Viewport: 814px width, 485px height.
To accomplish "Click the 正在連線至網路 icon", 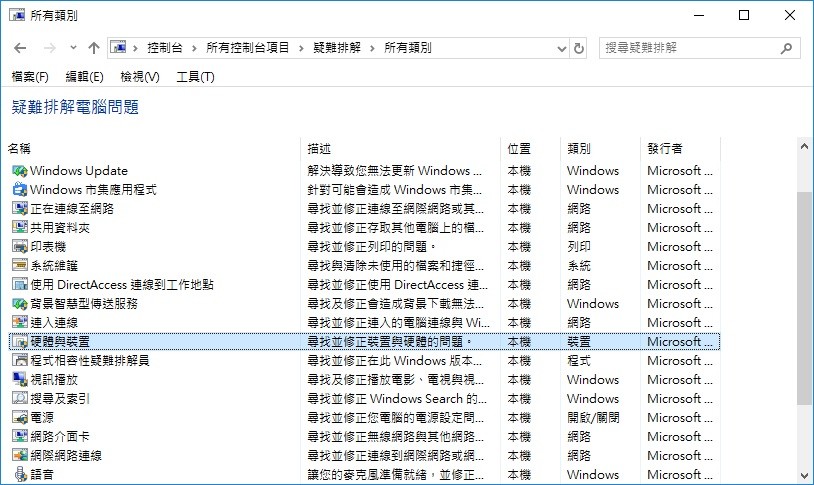I will [x=20, y=209].
